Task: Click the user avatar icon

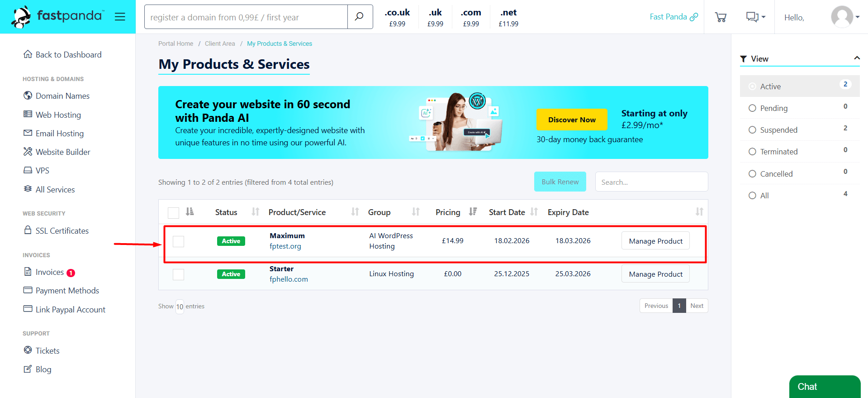Action: pyautogui.click(x=842, y=17)
